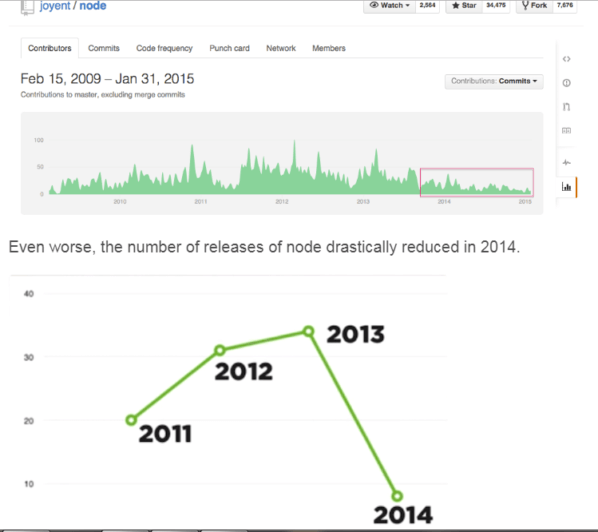
Task: Select the Contributors tab
Action: pos(50,48)
